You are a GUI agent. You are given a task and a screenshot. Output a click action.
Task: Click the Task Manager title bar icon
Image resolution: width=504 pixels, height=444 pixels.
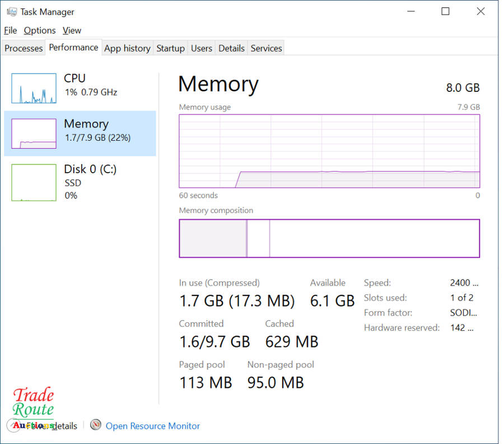tap(12, 12)
